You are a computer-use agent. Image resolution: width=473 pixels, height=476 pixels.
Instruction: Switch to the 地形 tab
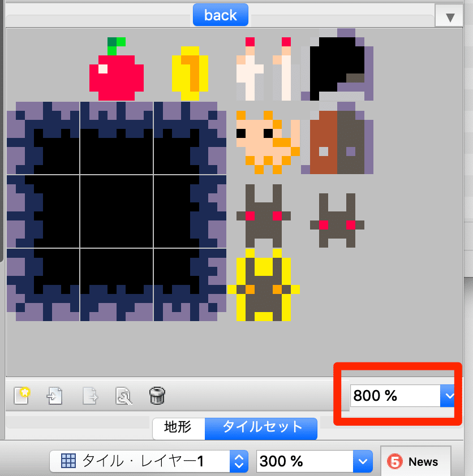tap(179, 429)
